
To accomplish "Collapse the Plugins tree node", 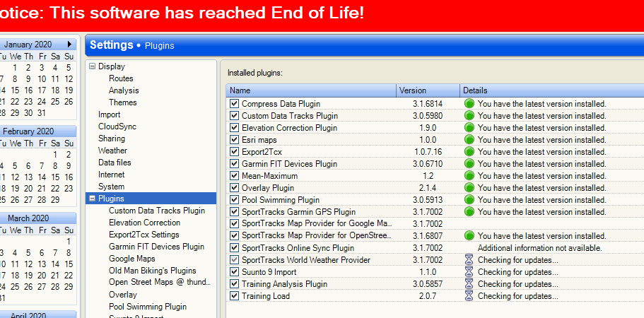I will pyautogui.click(x=92, y=199).
